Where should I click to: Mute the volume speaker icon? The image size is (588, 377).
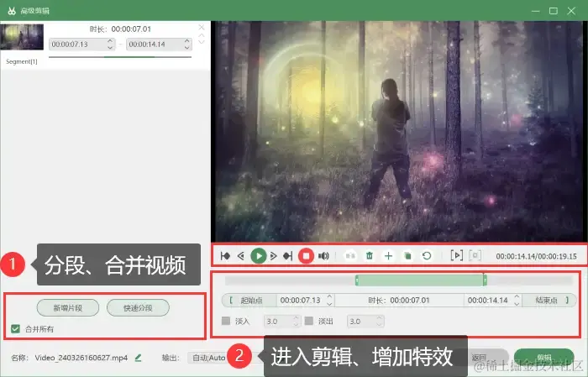point(323,256)
